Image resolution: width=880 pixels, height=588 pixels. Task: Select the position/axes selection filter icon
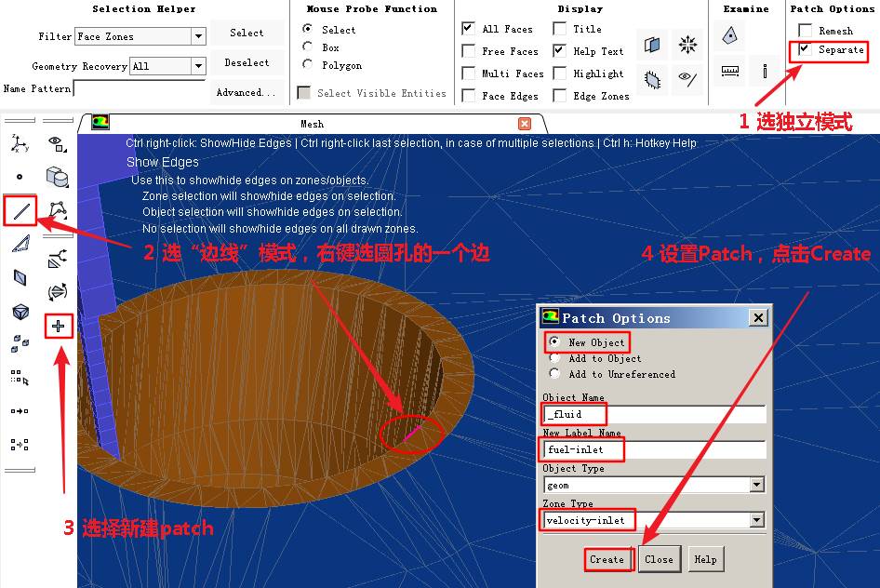20,143
